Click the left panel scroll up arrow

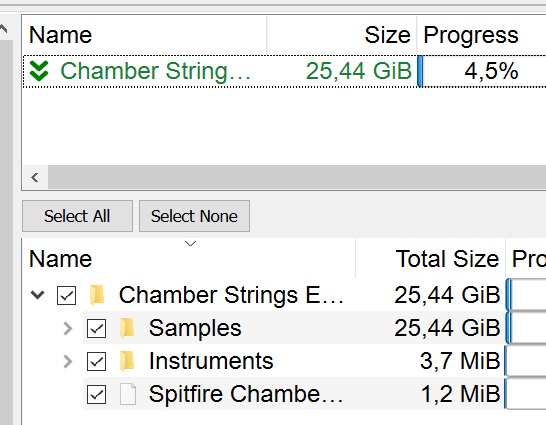[3, 29]
